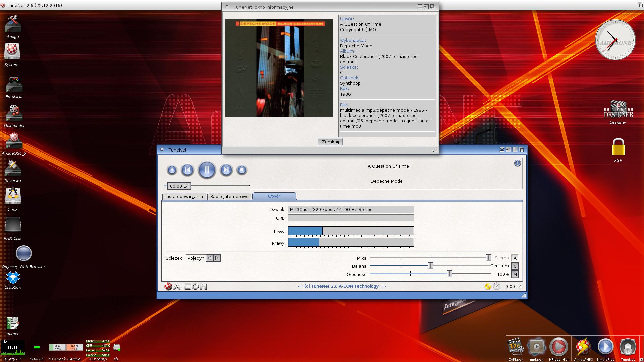
Task: Click the resize gadget of the info window
Action: (435, 150)
